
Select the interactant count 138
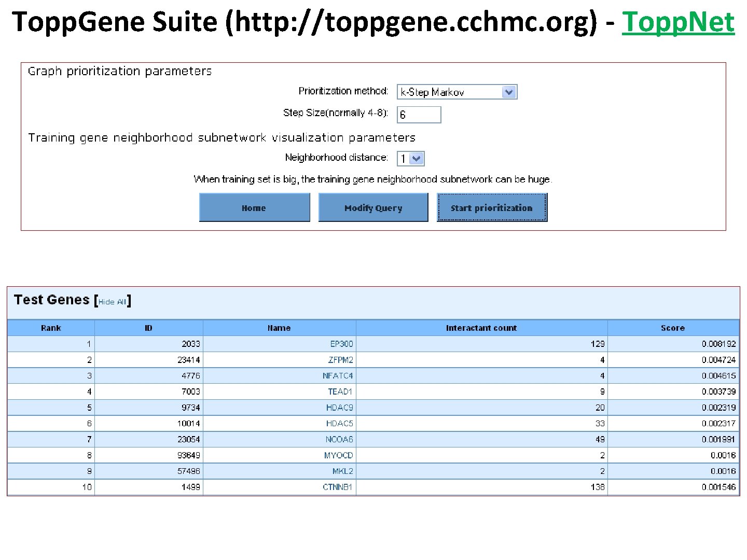click(x=598, y=487)
